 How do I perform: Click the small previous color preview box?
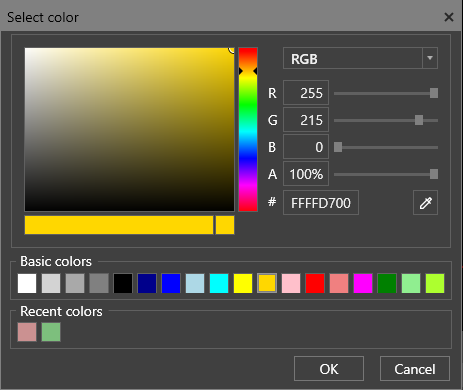[x=225, y=225]
